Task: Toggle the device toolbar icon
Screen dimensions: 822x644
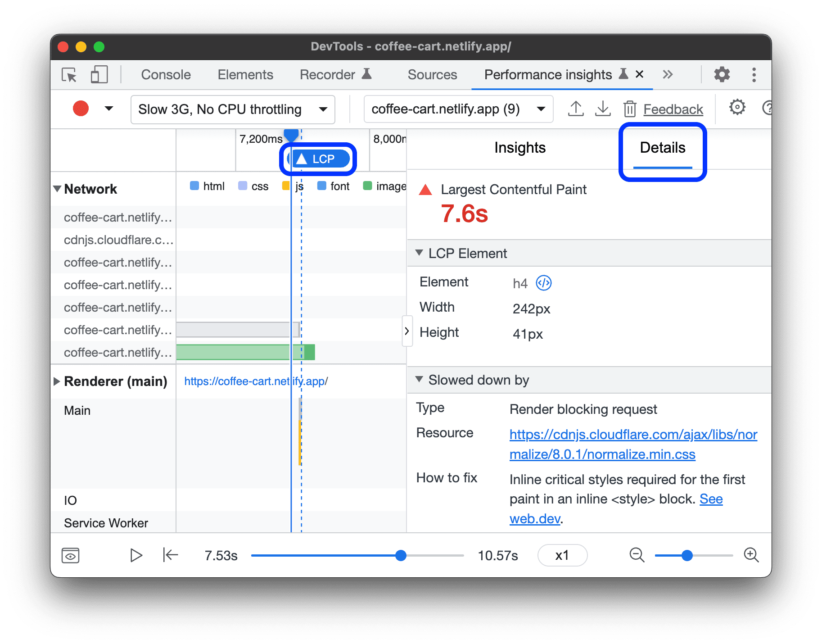Action: point(99,75)
